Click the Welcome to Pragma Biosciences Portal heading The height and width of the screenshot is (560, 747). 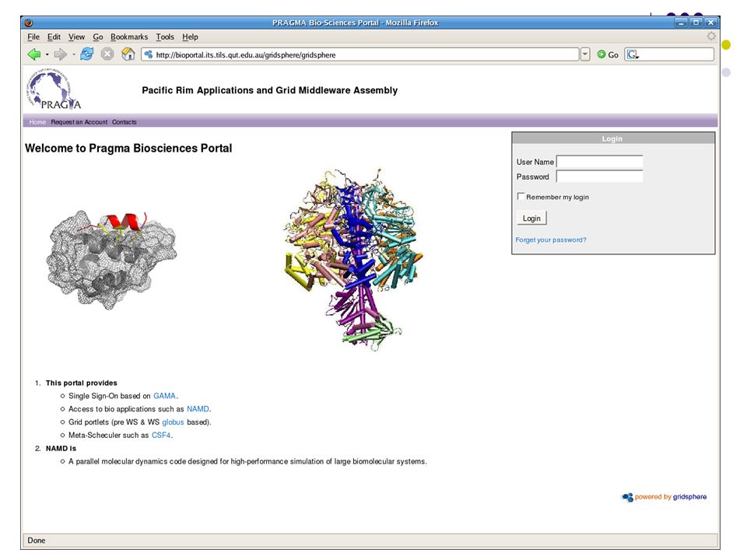click(128, 148)
